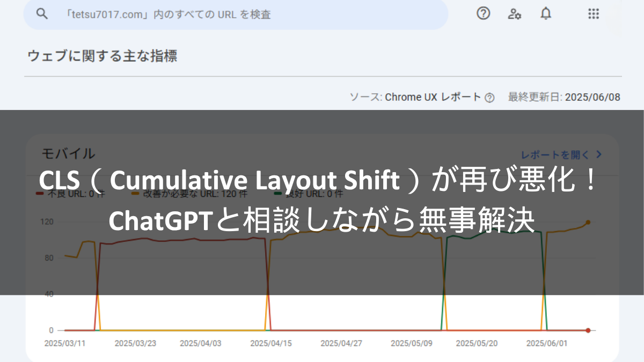Click the 2025/04/15 date label on the chart

(x=271, y=343)
